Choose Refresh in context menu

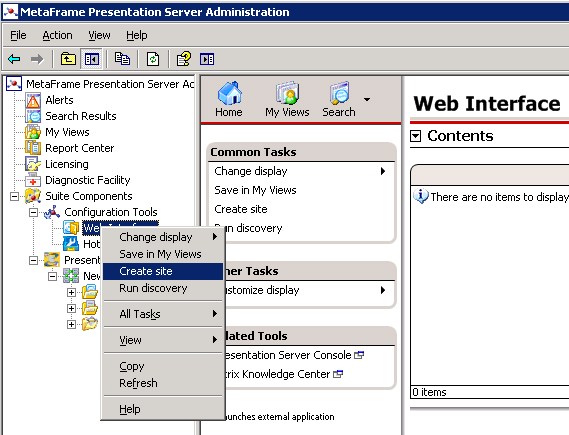[163, 383]
